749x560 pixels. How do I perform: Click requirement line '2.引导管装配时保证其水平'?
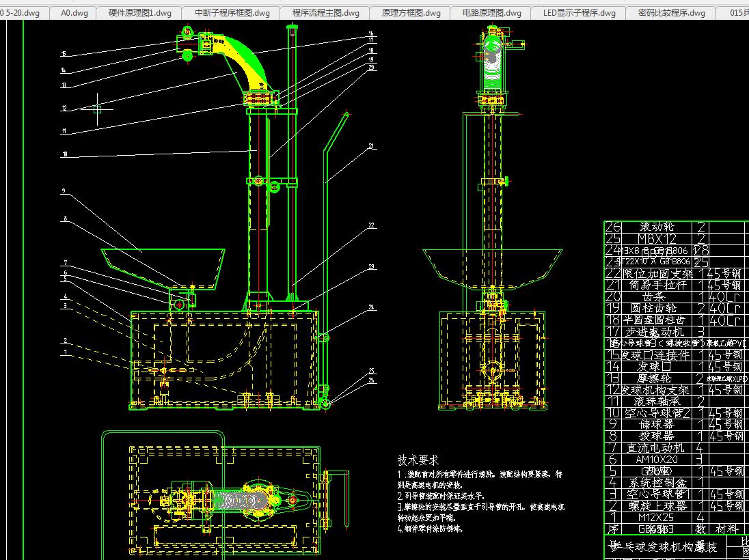[x=443, y=496]
